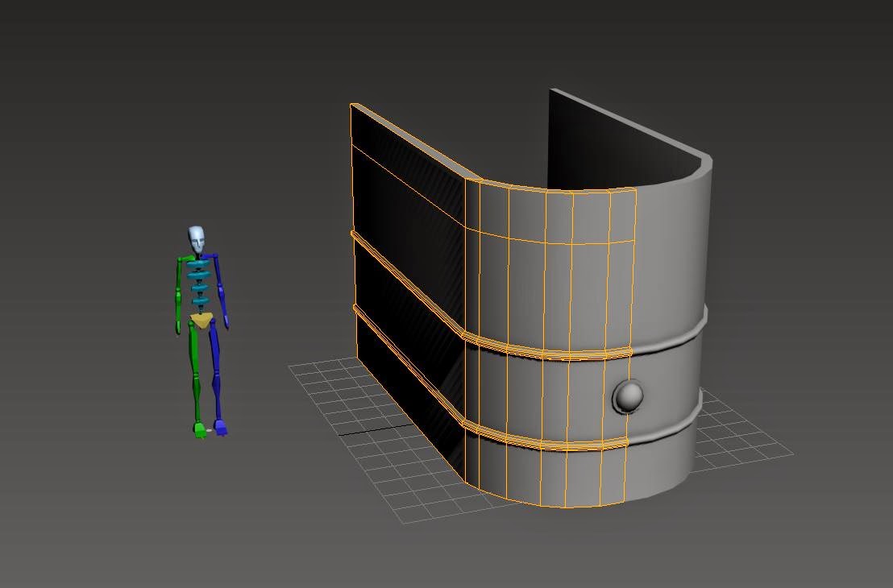Click the home grid right of the wall
Screen dimensions: 893x588
[741, 433]
